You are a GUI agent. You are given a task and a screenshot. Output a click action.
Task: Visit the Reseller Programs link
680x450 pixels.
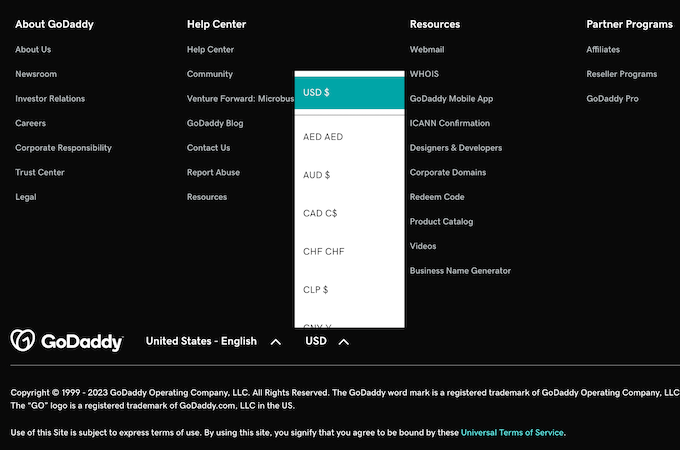(x=622, y=74)
